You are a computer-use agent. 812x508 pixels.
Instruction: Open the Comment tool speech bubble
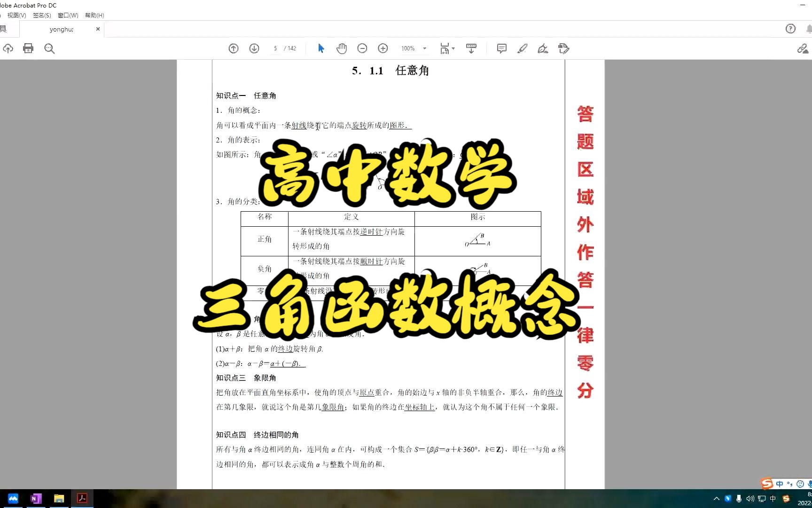coord(501,48)
